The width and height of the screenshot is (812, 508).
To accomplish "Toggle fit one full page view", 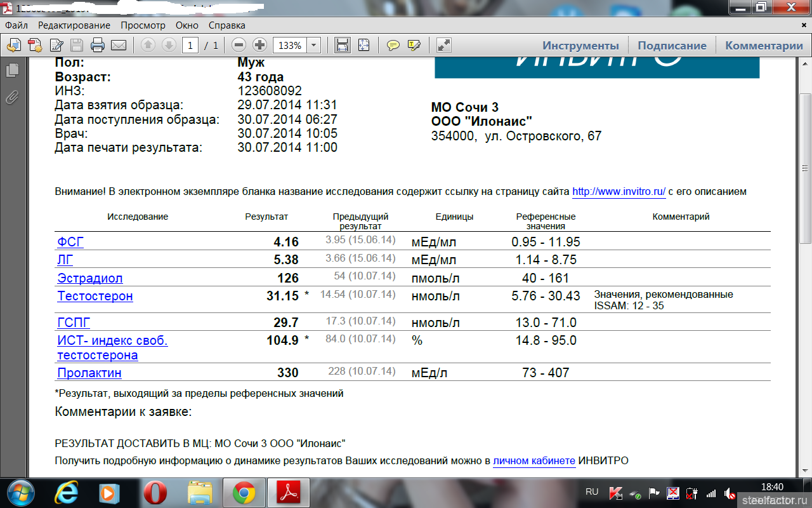I will tap(363, 45).
